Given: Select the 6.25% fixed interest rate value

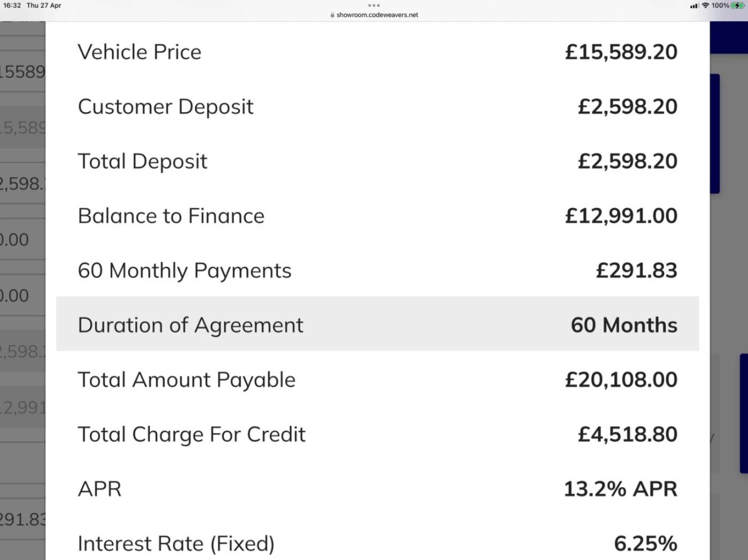Looking at the screenshot, I should point(645,543).
